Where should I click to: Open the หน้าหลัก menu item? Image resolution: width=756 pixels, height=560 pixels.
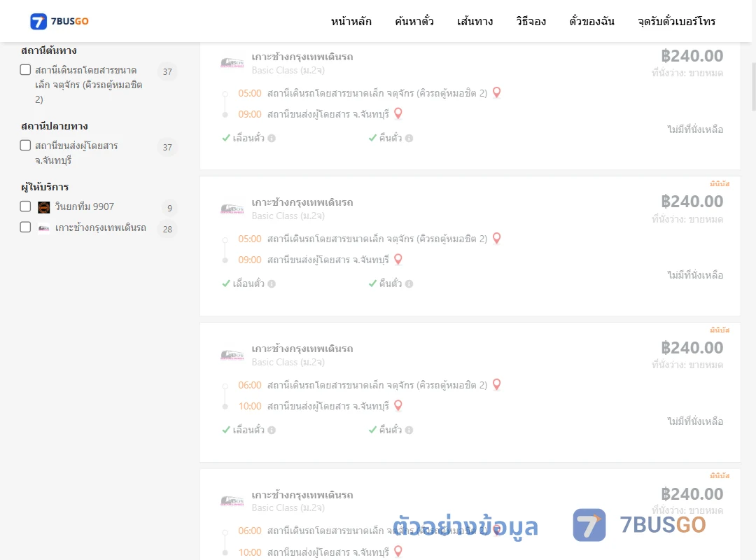pos(351,21)
